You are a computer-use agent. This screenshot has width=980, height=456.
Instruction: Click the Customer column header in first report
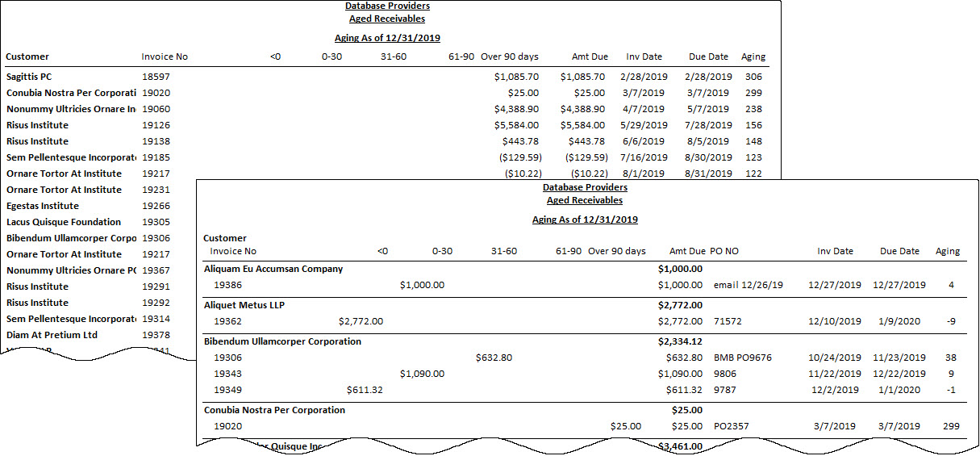click(27, 56)
